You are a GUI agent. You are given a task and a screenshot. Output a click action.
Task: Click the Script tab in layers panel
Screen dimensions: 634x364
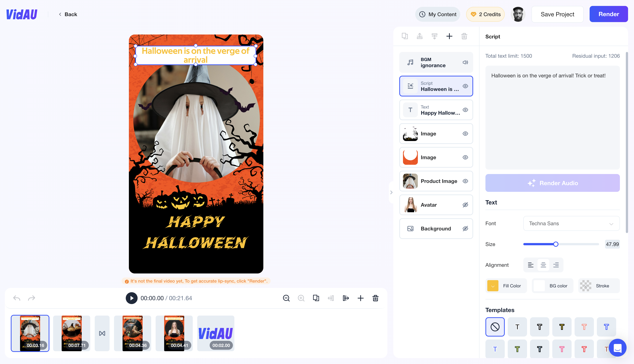(x=436, y=86)
